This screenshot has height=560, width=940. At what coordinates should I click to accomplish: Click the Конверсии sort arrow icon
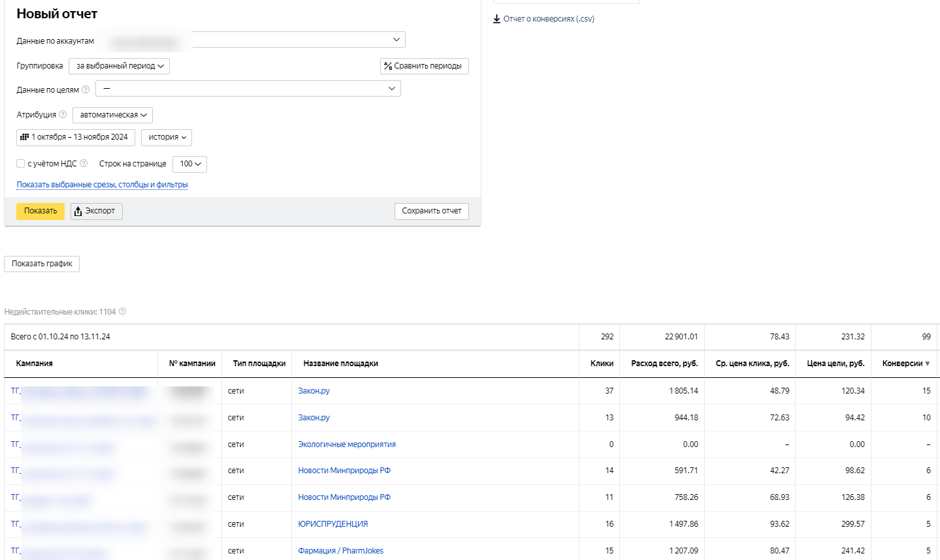tap(928, 364)
